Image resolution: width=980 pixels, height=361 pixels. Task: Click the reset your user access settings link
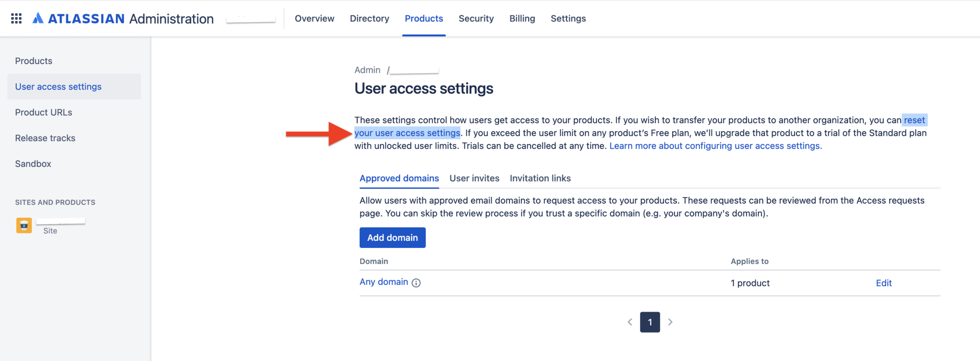407,133
